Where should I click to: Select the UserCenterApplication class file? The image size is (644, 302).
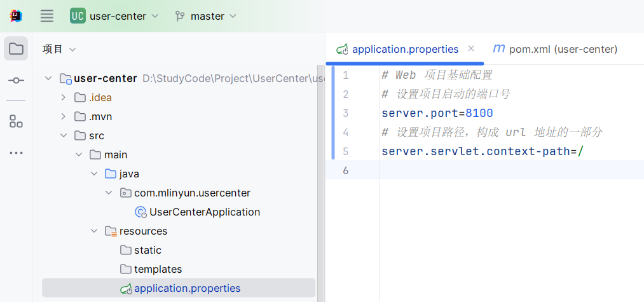coord(204,212)
